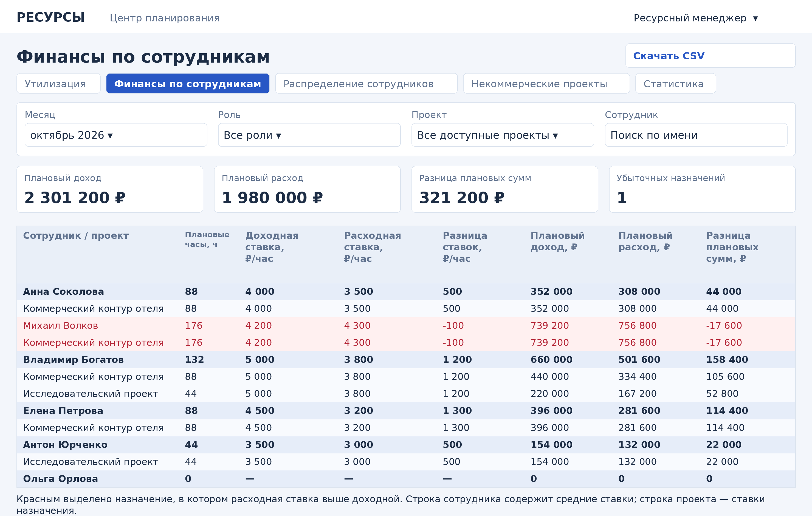Click the Разница ставок column header
The image size is (812, 516).
click(465, 247)
